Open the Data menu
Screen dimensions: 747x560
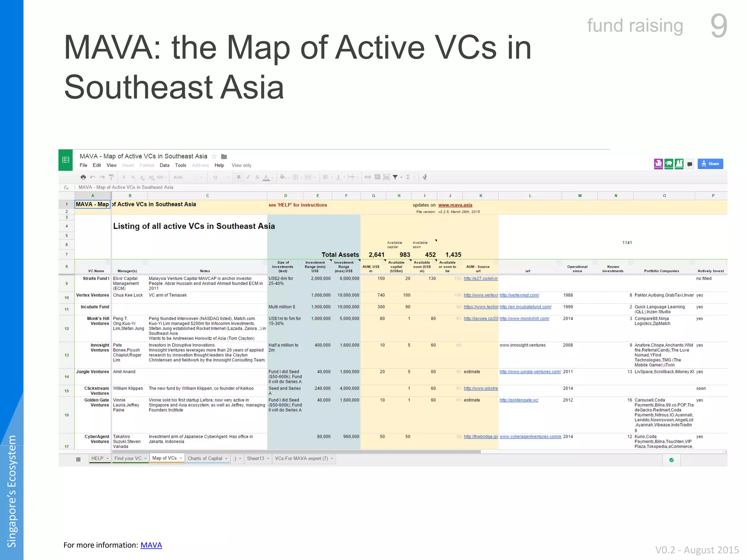coord(165,166)
